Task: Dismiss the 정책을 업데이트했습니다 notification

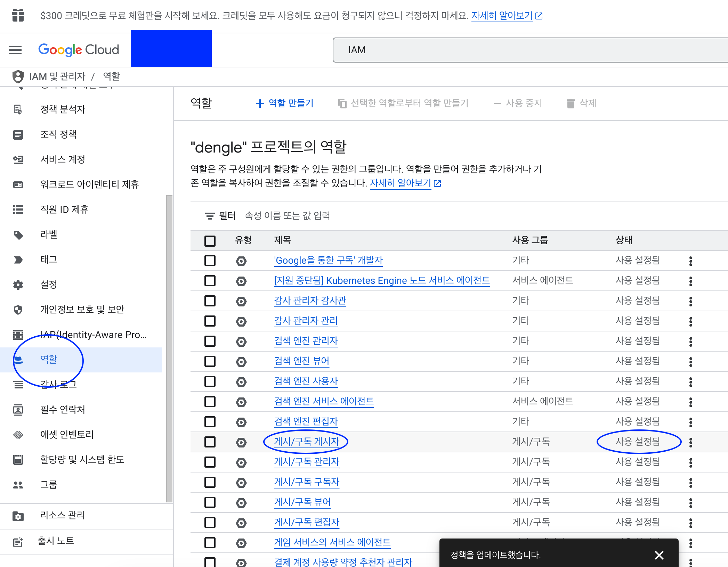Action: tap(659, 555)
